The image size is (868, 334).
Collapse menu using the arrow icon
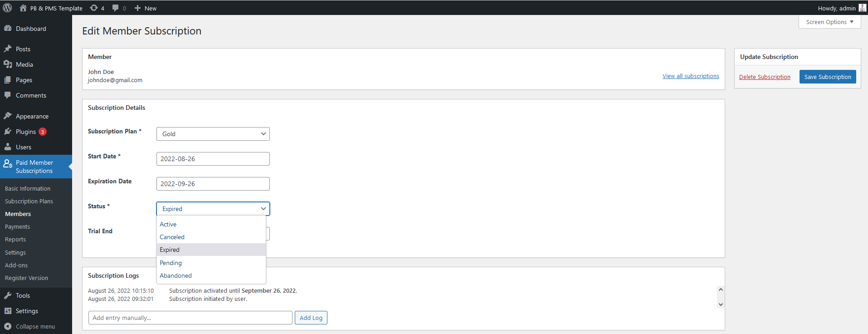[8, 326]
